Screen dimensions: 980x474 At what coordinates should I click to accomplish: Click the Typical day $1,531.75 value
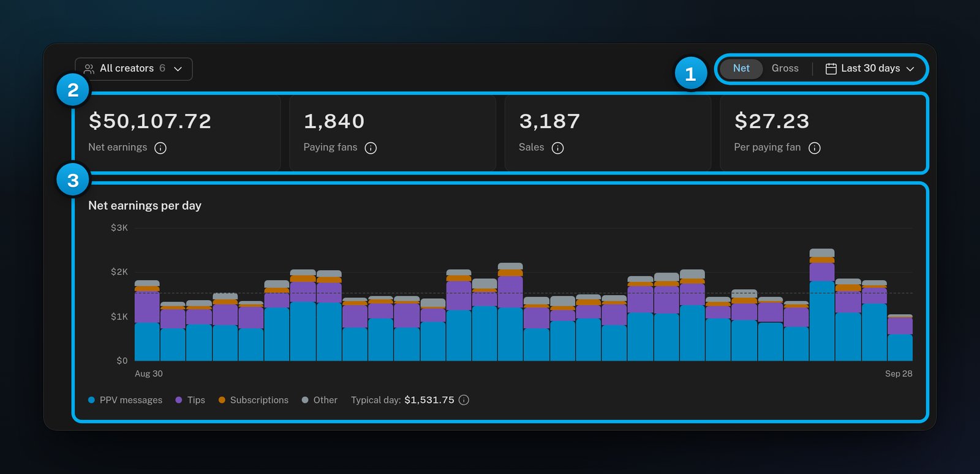click(x=429, y=400)
